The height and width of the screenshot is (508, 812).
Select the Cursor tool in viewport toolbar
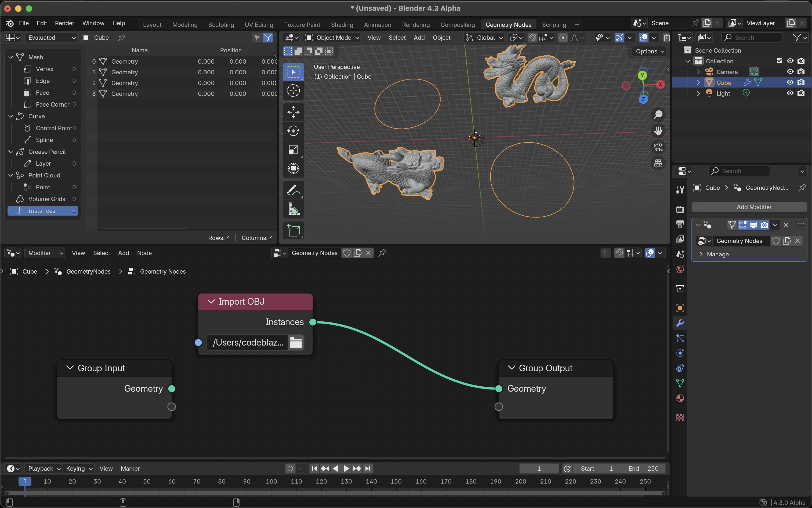click(293, 90)
